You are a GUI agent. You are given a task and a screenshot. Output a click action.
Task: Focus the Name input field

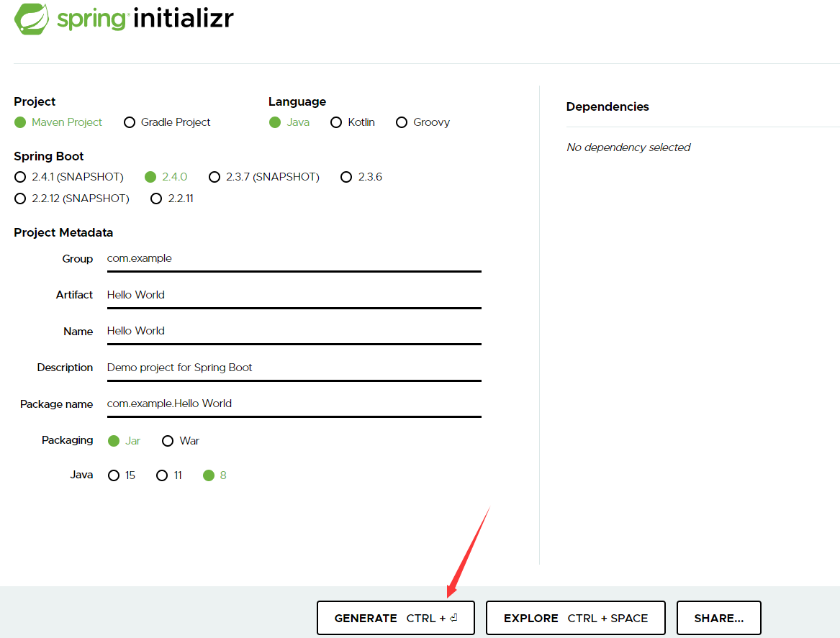coord(294,332)
